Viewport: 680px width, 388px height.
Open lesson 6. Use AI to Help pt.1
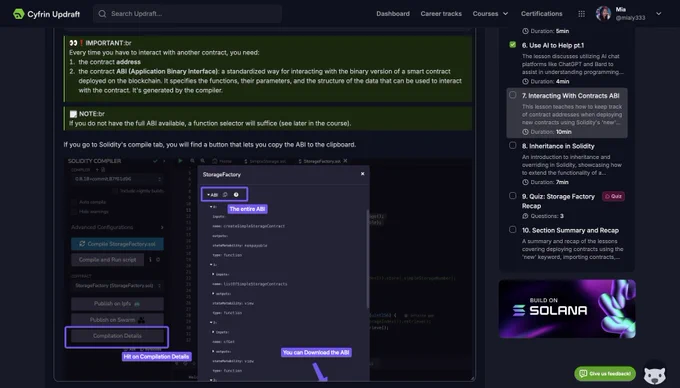(x=553, y=46)
